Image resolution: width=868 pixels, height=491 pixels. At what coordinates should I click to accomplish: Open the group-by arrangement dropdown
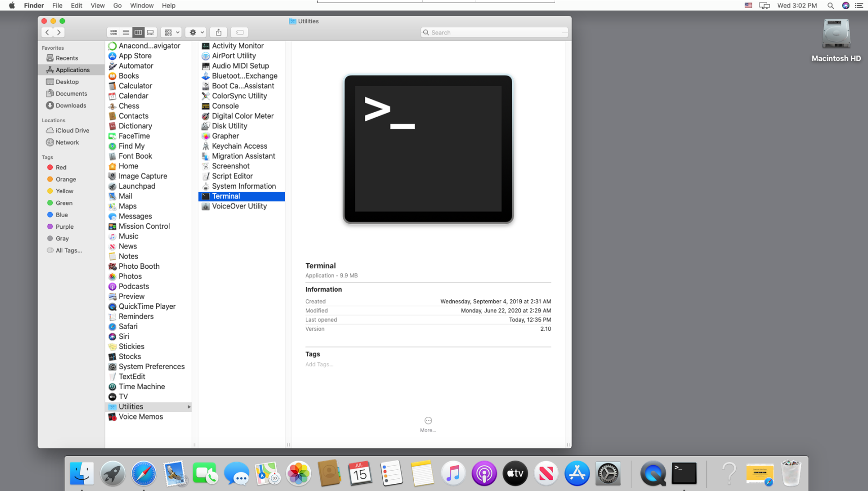[x=171, y=32]
